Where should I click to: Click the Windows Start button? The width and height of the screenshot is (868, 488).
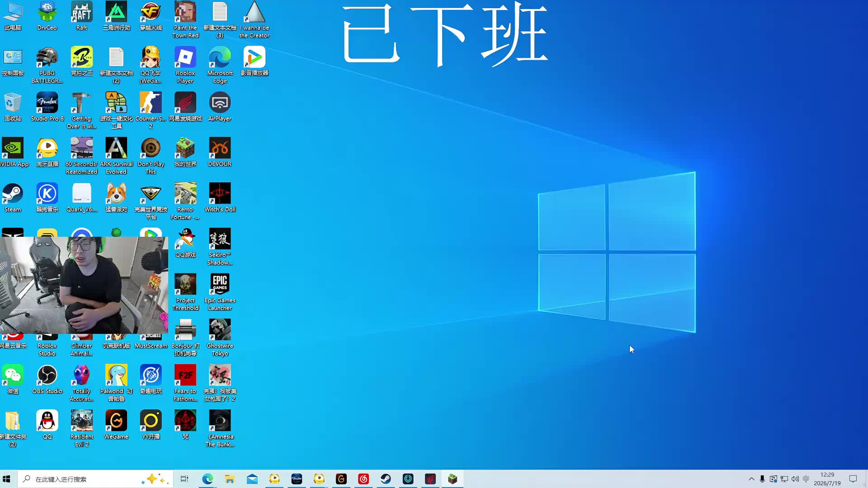pyautogui.click(x=6, y=479)
